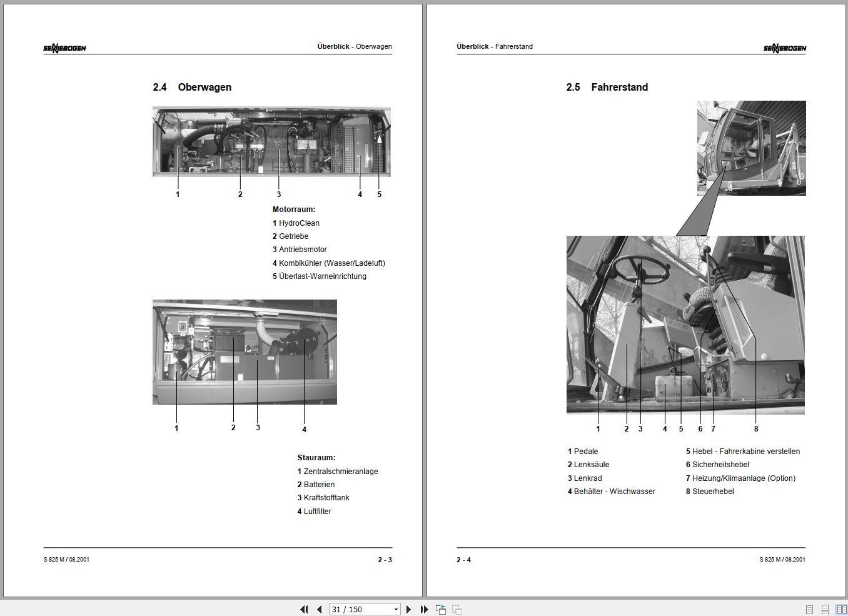Screen dimensions: 848x616
Task: Click the go back to previous view icon
Action: click(x=441, y=609)
